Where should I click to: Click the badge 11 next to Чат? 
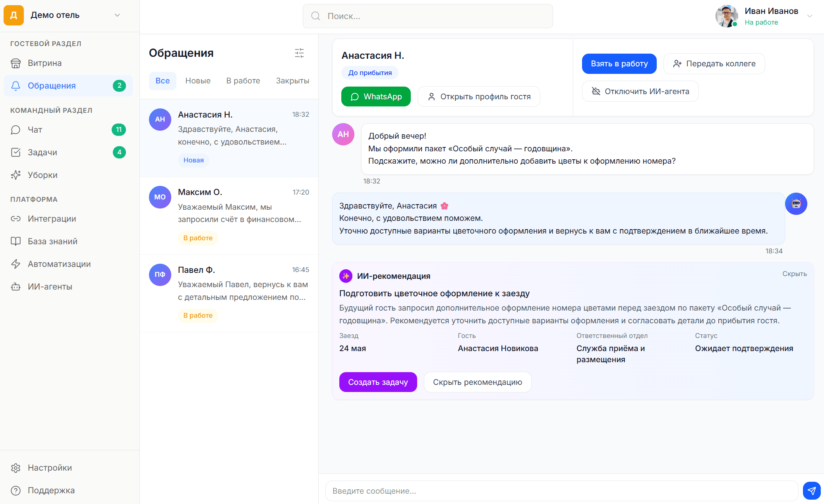[x=119, y=130]
